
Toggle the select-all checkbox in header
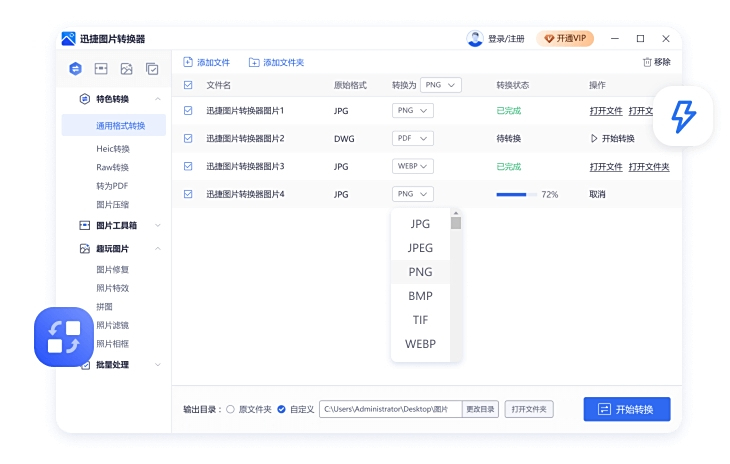coord(188,85)
